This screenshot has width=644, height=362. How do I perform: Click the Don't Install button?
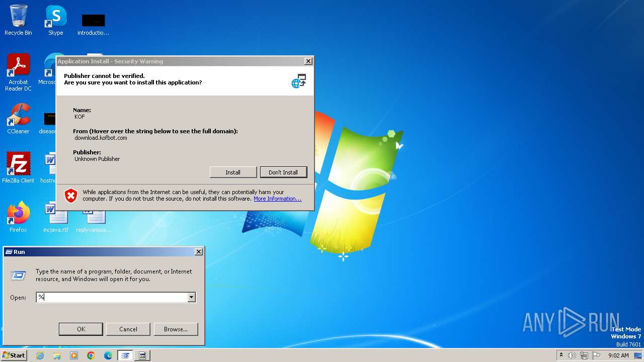283,172
